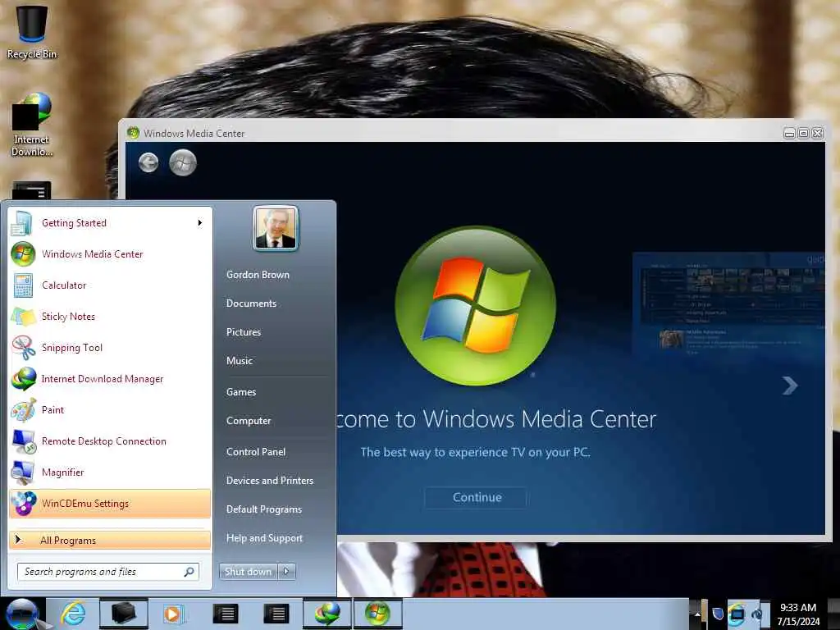Open Computer from the Start menu
The height and width of the screenshot is (630, 840).
pos(249,421)
